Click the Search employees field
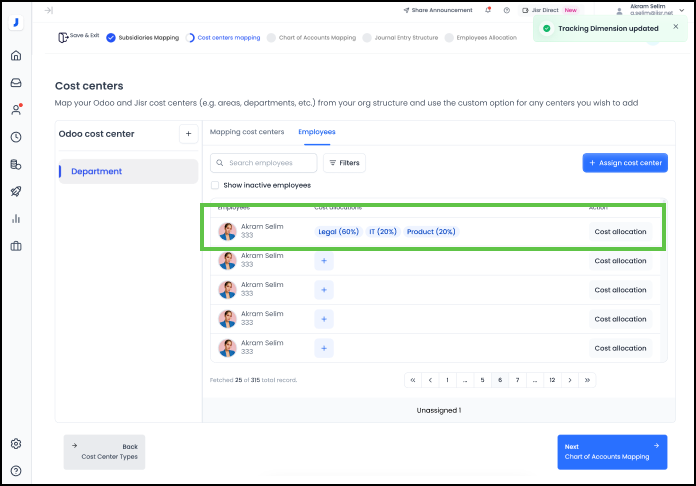 (265, 162)
